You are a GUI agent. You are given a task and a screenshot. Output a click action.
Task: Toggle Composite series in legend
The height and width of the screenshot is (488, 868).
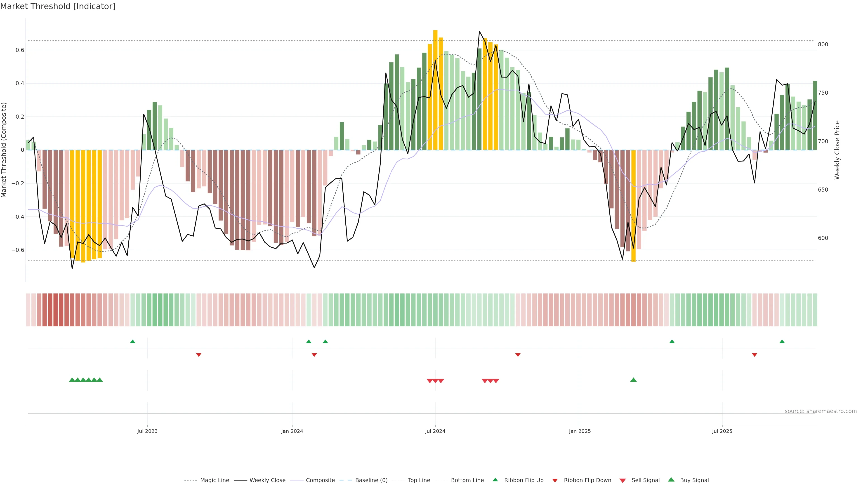(x=320, y=480)
